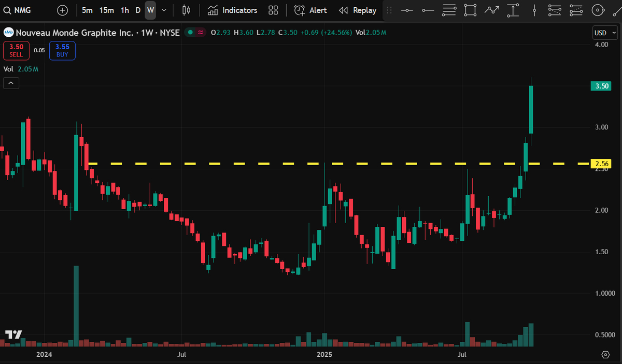Open the multi-chart layout selector
This screenshot has height=364, width=622.
[273, 10]
